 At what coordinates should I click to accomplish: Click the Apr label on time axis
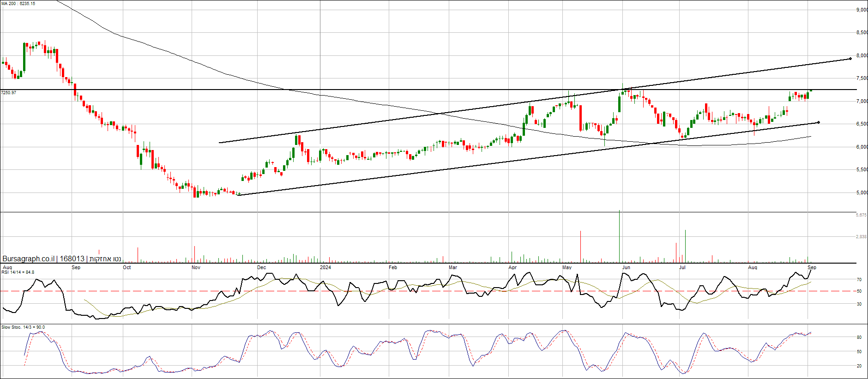pyautogui.click(x=512, y=267)
